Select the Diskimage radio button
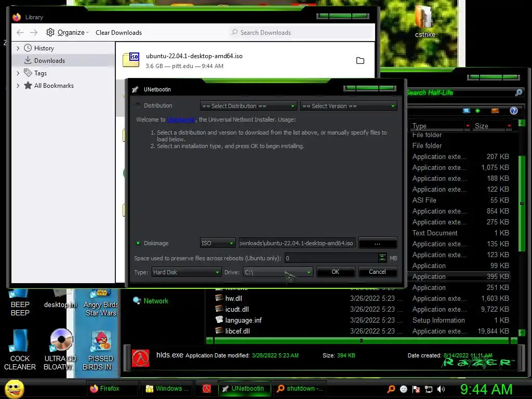532x399 pixels. point(138,243)
